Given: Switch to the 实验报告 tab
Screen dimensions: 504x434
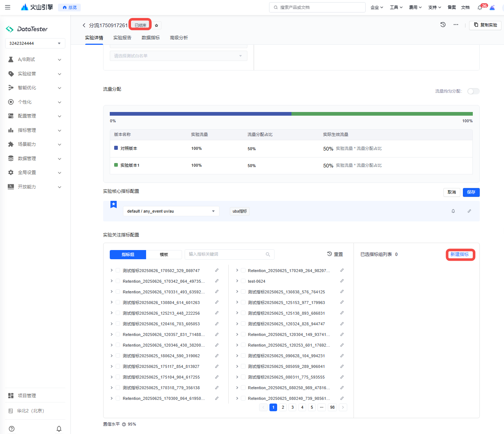Looking at the screenshot, I should click(122, 38).
